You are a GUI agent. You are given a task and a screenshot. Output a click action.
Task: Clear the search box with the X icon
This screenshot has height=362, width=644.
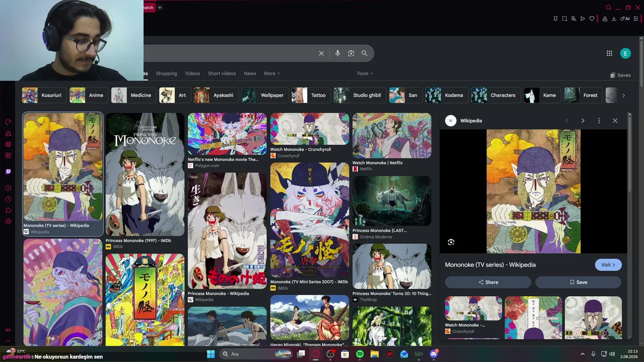[x=321, y=53]
